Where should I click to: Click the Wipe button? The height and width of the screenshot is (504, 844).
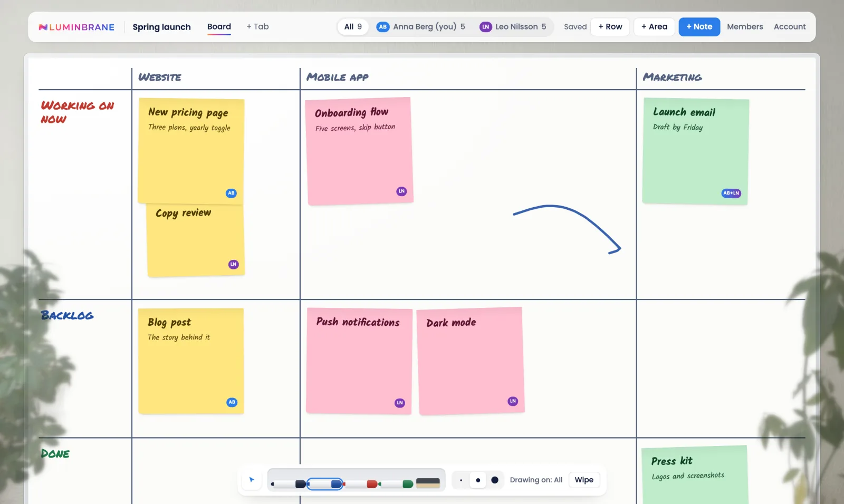pos(584,480)
